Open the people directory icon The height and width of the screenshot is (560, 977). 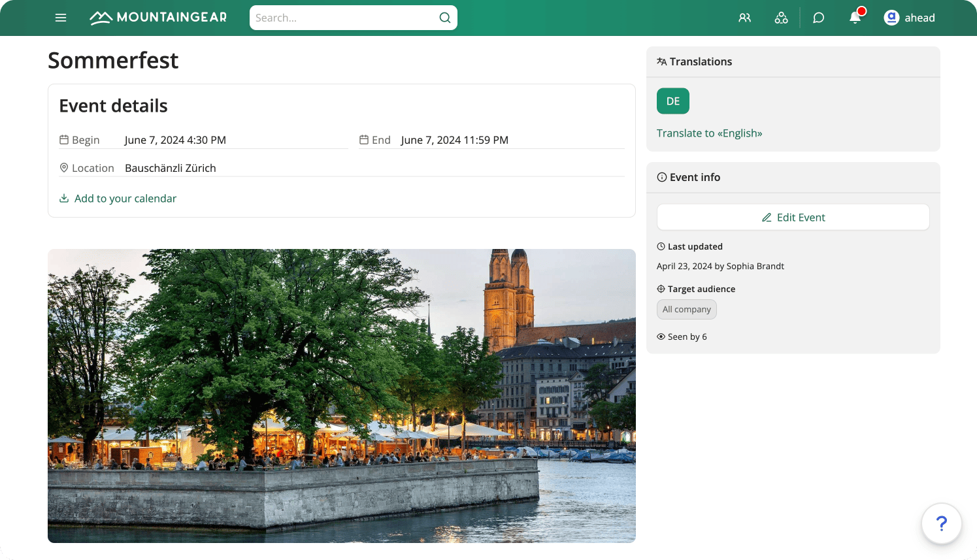pyautogui.click(x=745, y=18)
